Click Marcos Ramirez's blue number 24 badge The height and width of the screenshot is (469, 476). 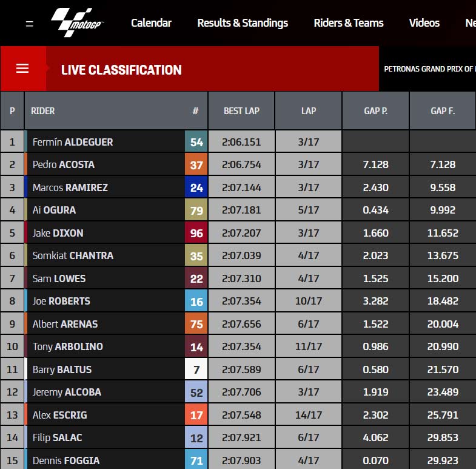tap(196, 187)
